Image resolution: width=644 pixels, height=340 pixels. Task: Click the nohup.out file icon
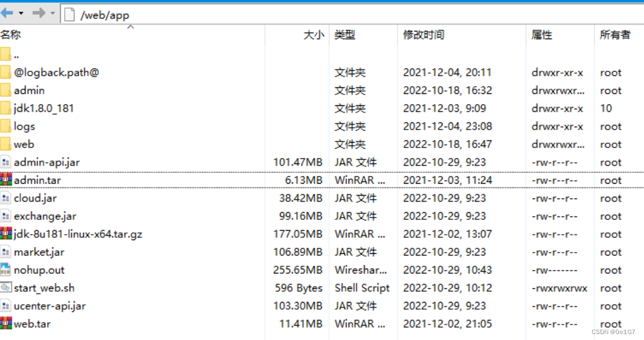coord(5,270)
